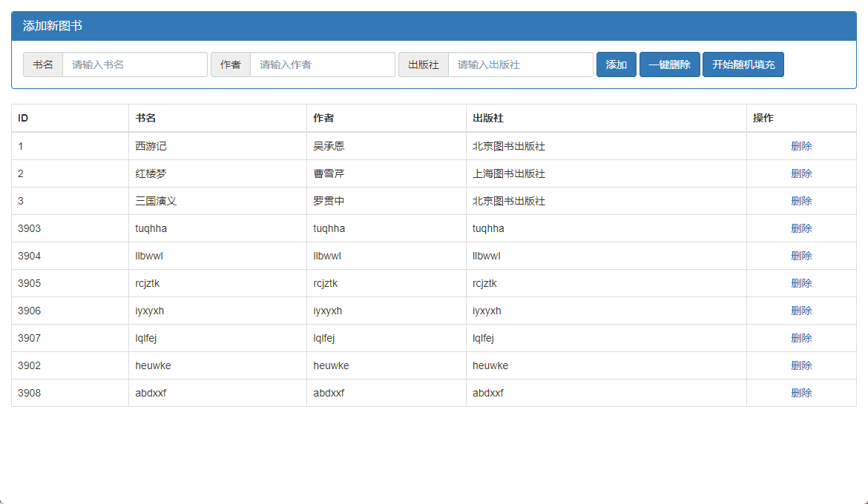Click the 请输入出版社 input field
868x504 pixels.
[520, 64]
